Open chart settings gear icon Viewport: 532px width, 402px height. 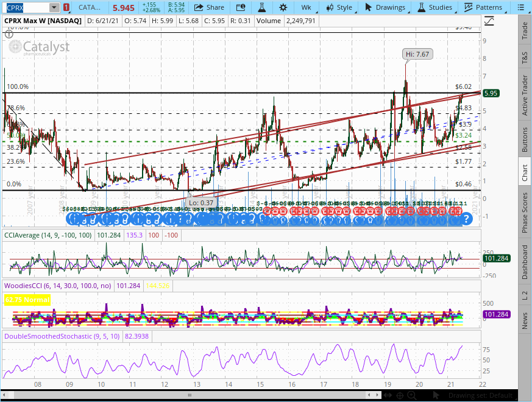[x=283, y=7]
